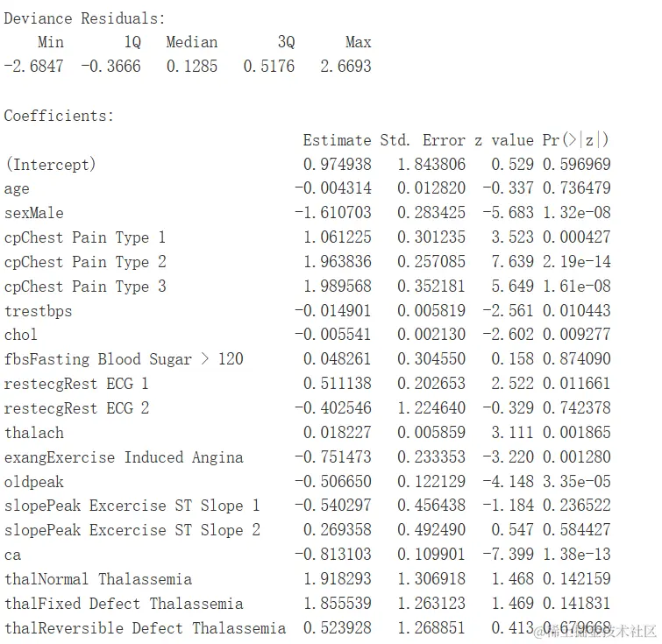Click the oldpeak z value -4.148
The image size is (662, 644).
coord(508,481)
